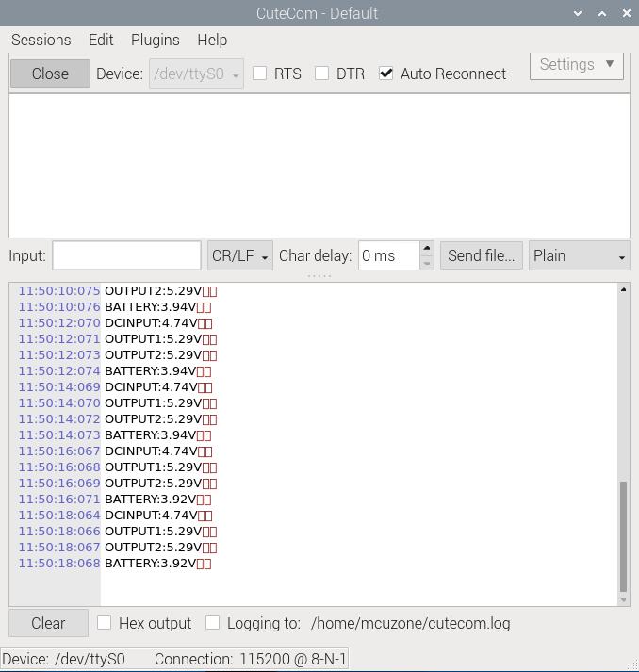Click the Char delay value field
The width and height of the screenshot is (639, 672).
[388, 255]
